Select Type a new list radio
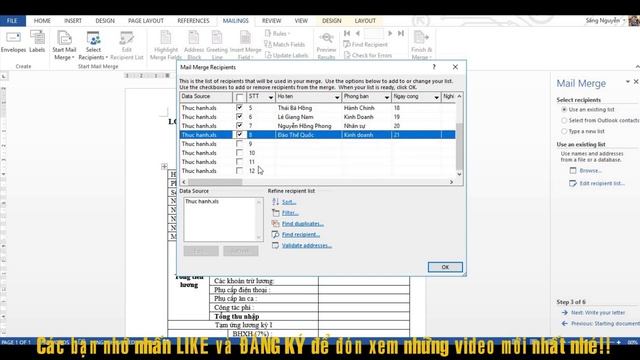The width and height of the screenshot is (640, 360). [x=564, y=131]
